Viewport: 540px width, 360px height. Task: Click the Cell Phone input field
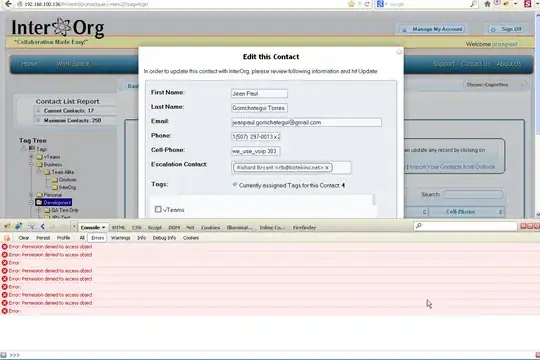click(x=256, y=151)
